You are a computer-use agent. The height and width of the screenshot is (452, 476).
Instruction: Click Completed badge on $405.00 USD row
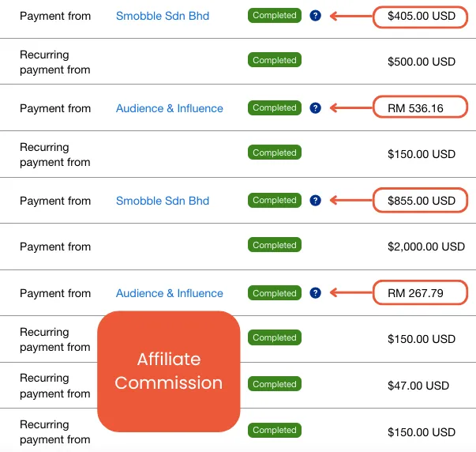(x=275, y=16)
